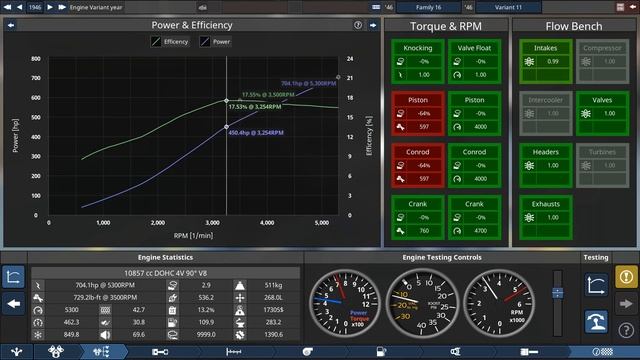
Task: Click the greyed next arrow under warning
Action: [x=626, y=304]
